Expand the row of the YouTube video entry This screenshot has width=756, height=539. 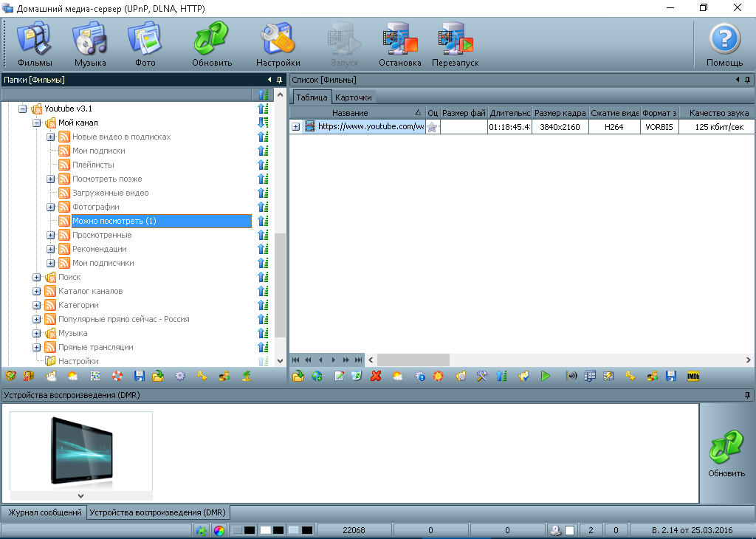tap(295, 127)
